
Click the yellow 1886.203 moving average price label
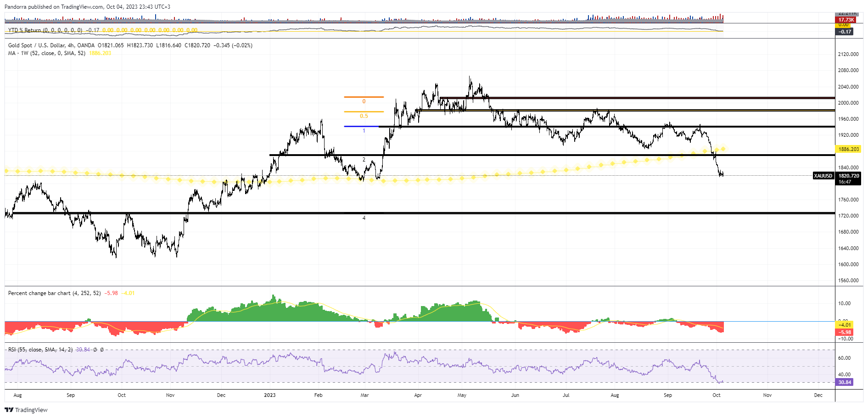click(848, 149)
